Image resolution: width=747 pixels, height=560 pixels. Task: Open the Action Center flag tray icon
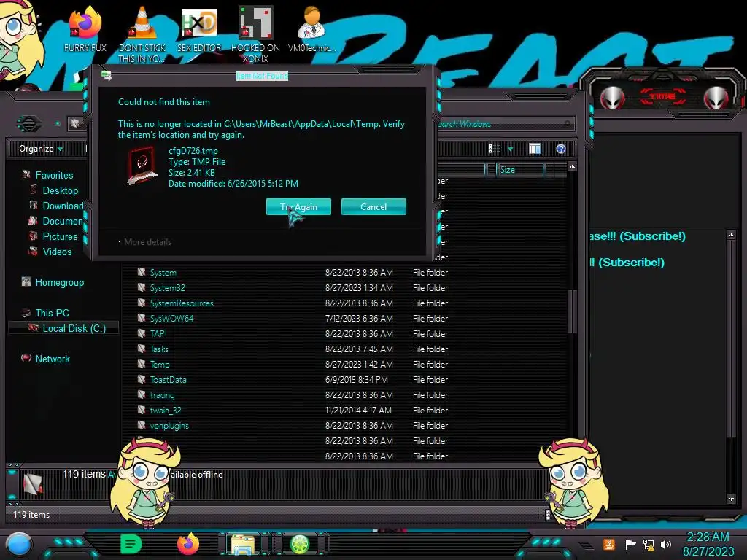click(630, 544)
